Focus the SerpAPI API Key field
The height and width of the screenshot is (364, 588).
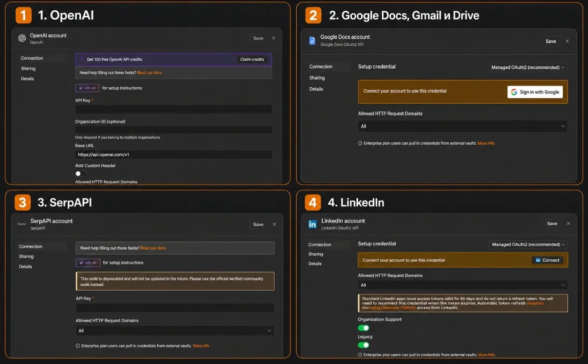[x=175, y=308]
